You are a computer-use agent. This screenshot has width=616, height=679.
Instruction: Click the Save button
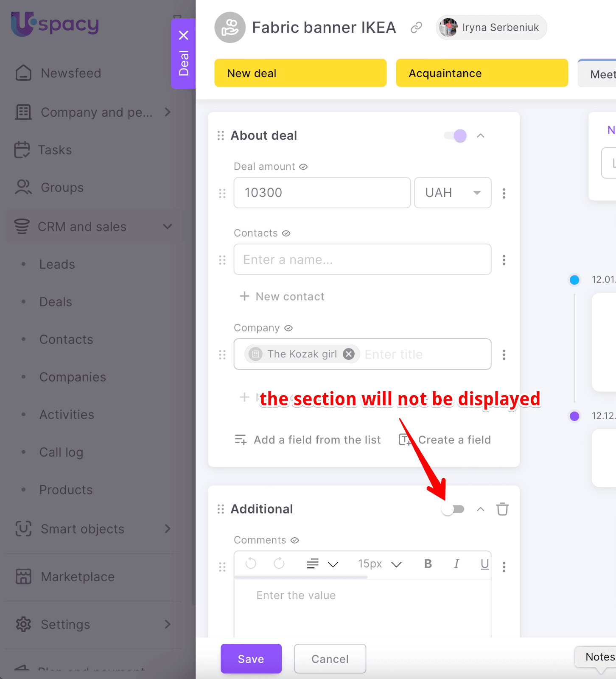pos(251,659)
